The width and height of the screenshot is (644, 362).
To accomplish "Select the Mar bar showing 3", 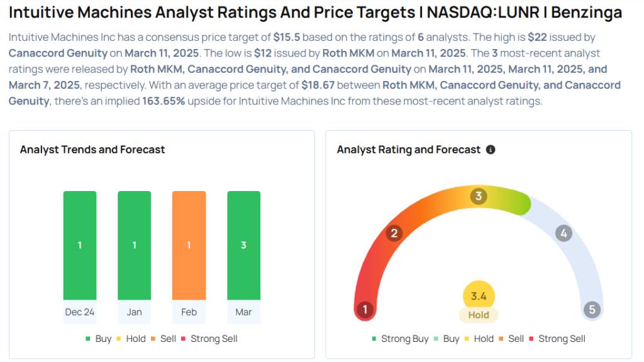I will pos(243,245).
